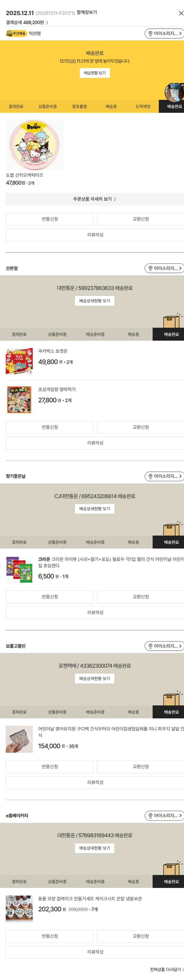184x980 pixels.
Task: Click 반품신청 for 도블 산리오캐릭터즈 order
Action: [x=50, y=219]
